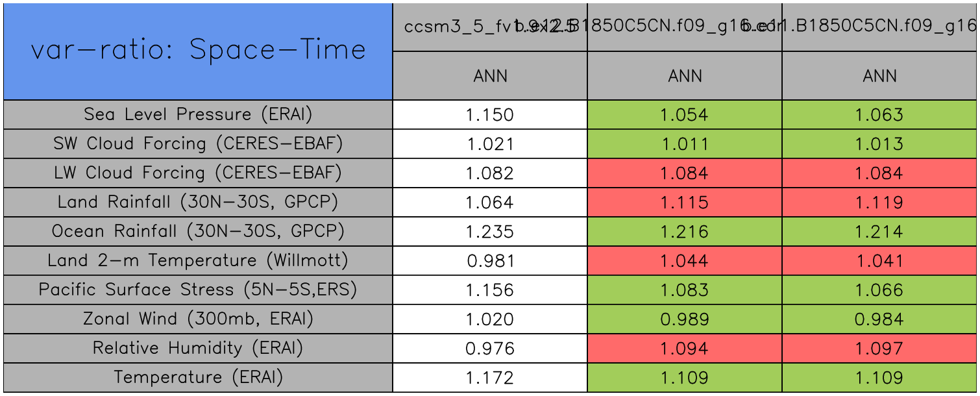Viewport: 980px width, 396px height.
Task: Click the LW Cloud Forcing (CERES-EBAF) label
Action: pos(198,173)
